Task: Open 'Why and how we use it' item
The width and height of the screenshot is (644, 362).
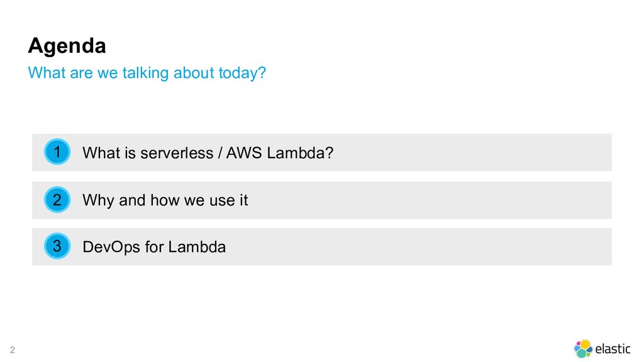Action: point(321,200)
